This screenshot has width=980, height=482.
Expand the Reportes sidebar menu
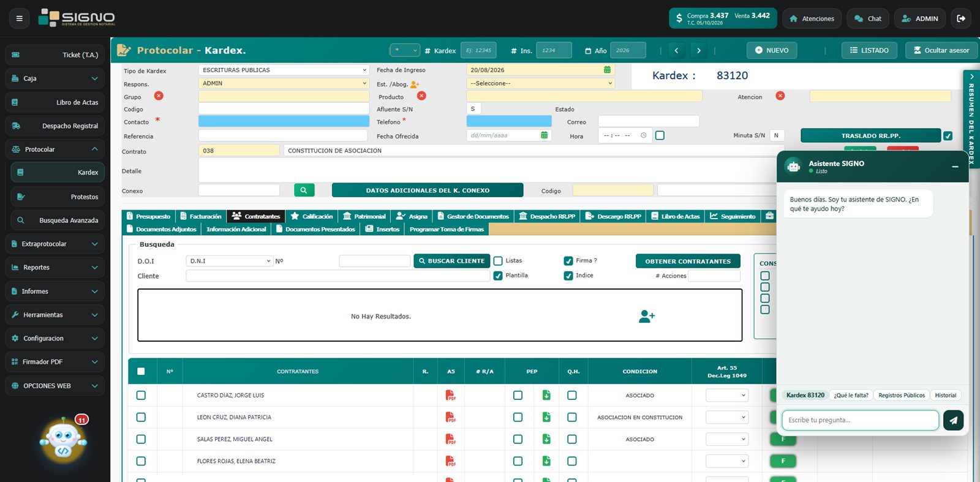click(55, 268)
